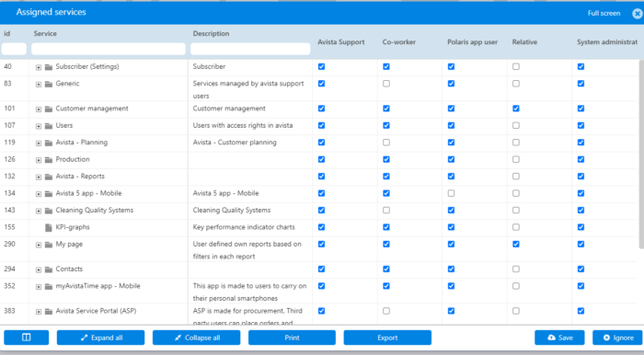This screenshot has width=644, height=355.
Task: Click the folder icon beside Contacts
Action: [49, 269]
